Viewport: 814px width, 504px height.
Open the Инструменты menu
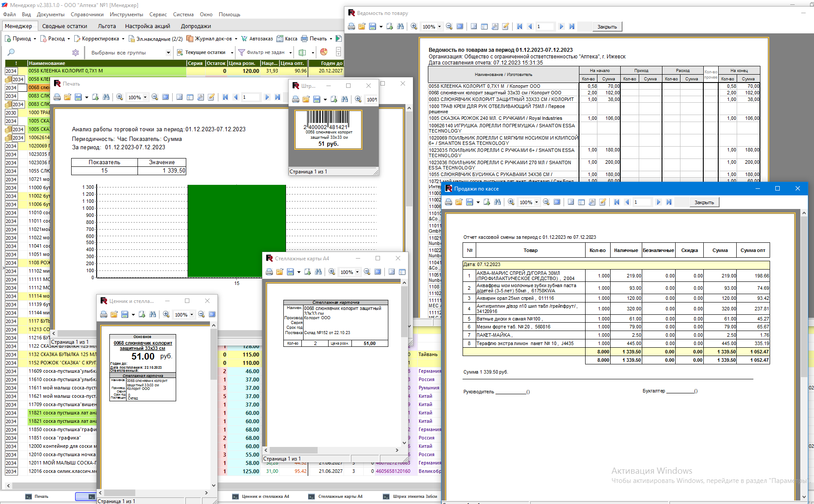(127, 14)
